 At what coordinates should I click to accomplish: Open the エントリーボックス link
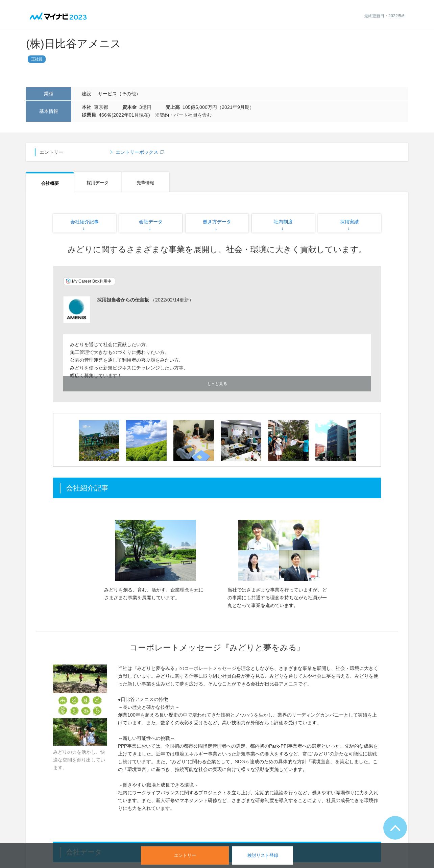137,152
